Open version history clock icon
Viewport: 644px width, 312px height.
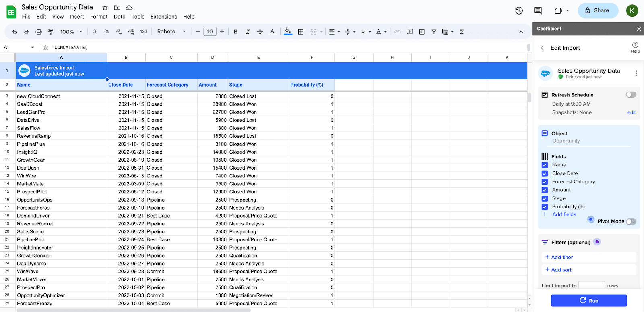(519, 11)
